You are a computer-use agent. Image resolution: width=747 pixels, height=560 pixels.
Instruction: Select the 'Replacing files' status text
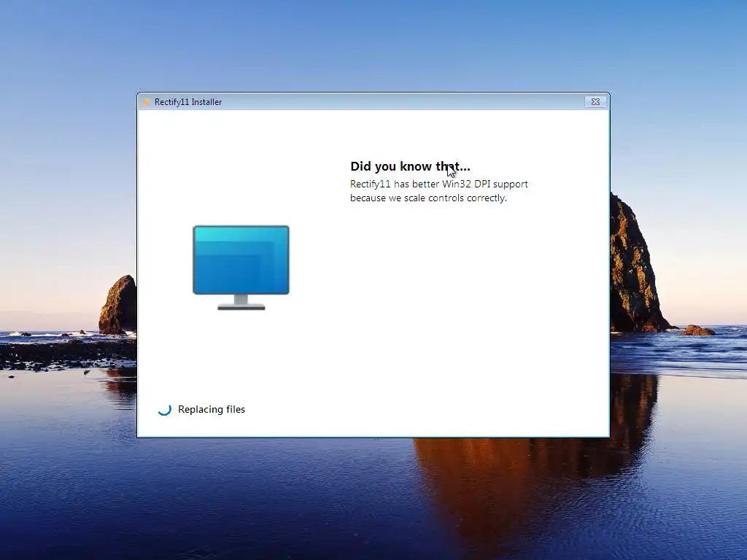point(212,410)
